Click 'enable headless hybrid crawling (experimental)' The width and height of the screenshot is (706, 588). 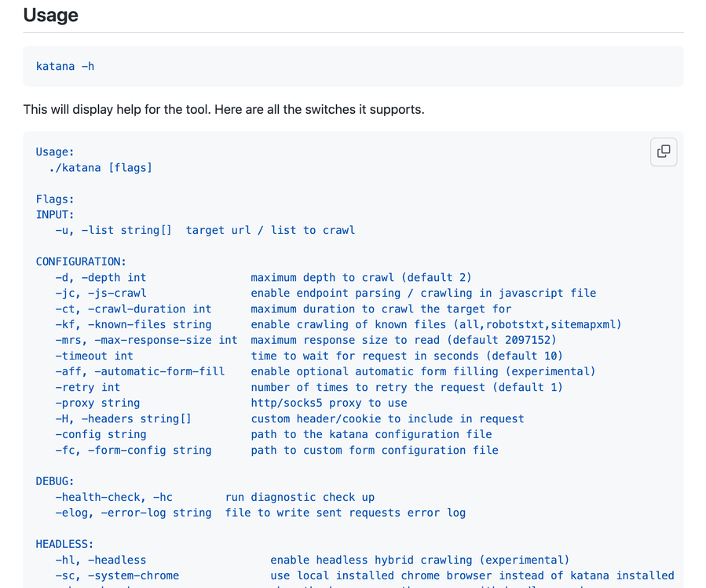coord(419,560)
